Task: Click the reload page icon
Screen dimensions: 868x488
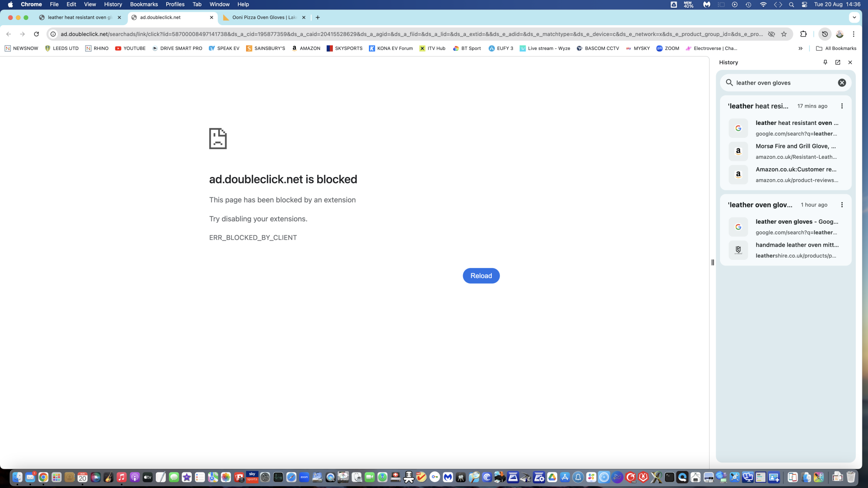Action: click(36, 34)
